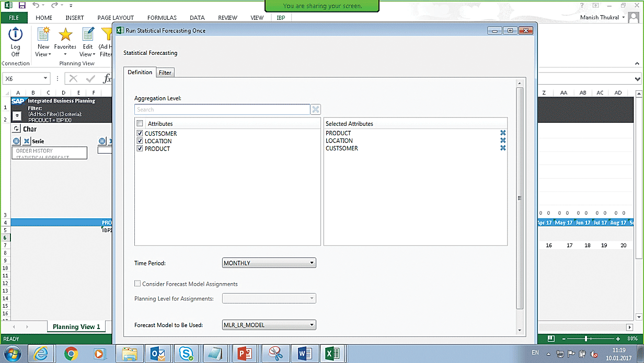Select the ORDER HISTORY series entry
Viewport: 644px width, 363px height.
coord(34,151)
